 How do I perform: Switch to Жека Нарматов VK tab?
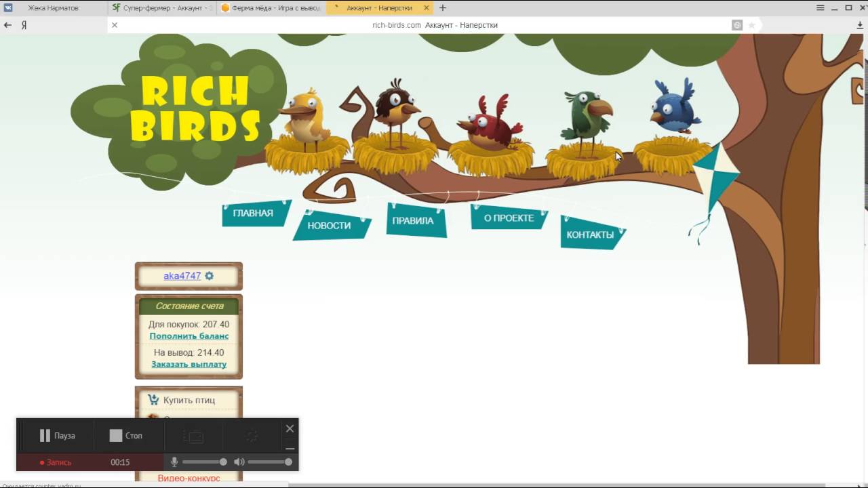(x=54, y=8)
